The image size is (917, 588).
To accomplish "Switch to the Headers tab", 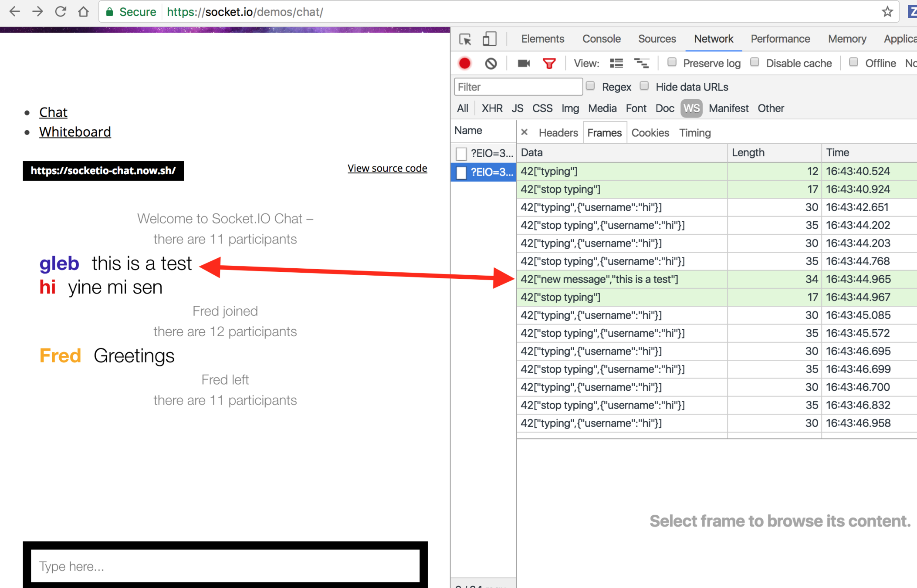I will tap(558, 133).
